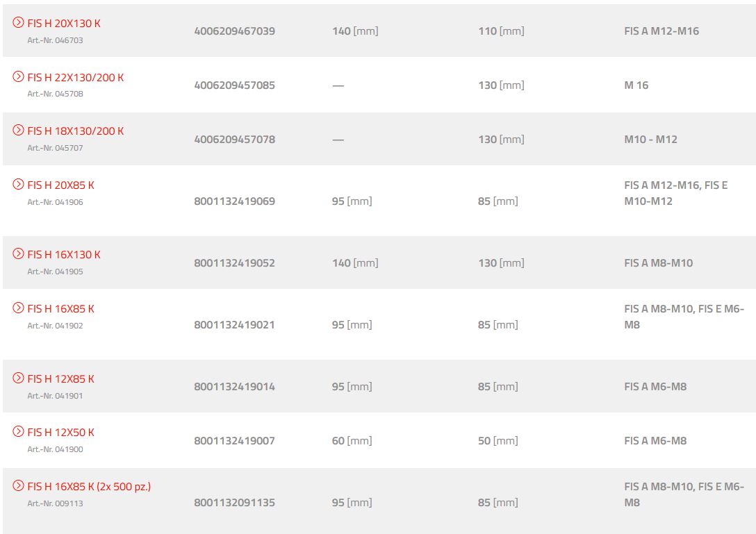
Task: Select EAN code 4006209467039
Action: [x=234, y=31]
